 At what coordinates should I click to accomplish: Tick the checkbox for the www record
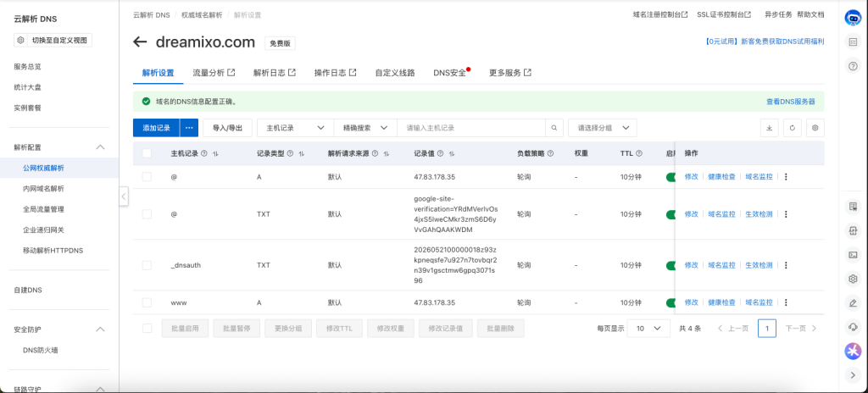[x=147, y=302]
